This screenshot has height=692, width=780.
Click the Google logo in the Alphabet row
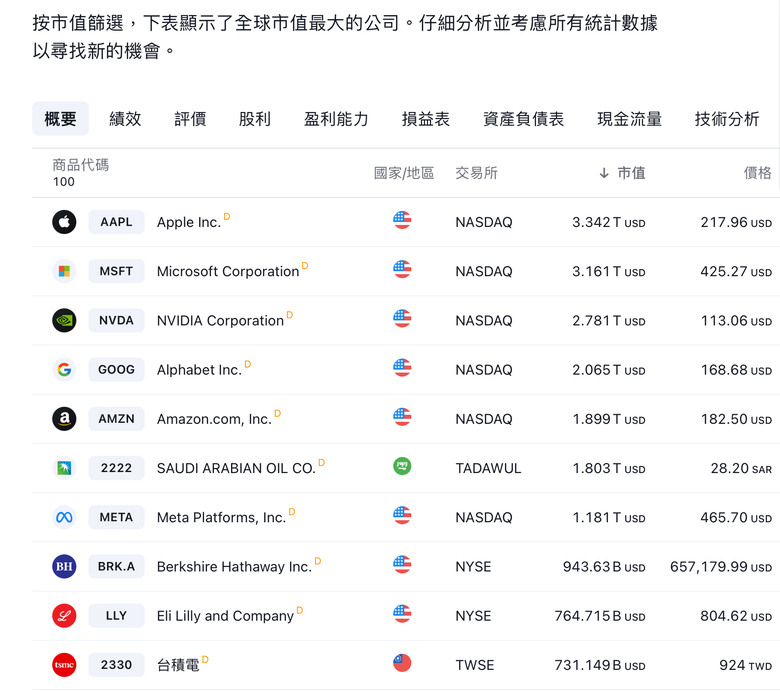(64, 370)
